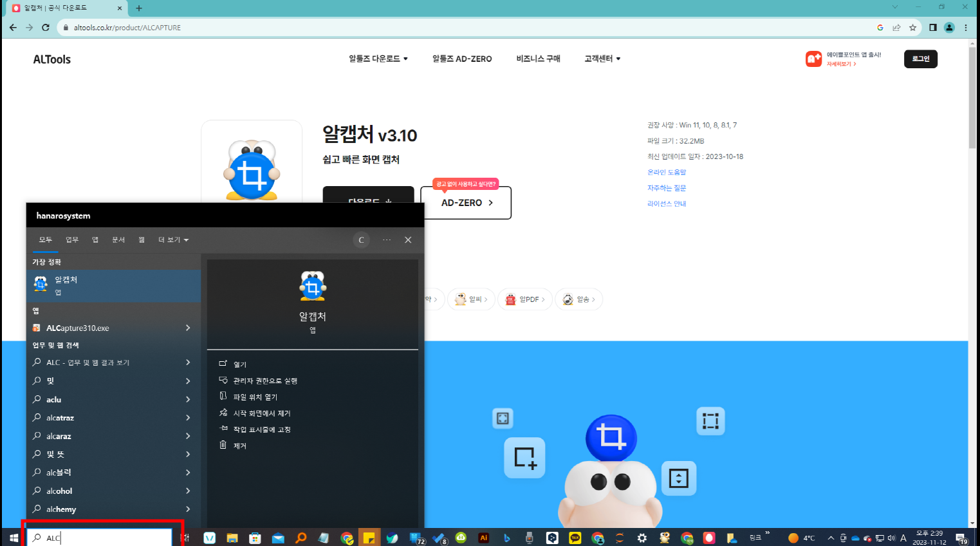Viewport: 980px width, 546px height.
Task: Bookmark this page with the star icon
Action: [x=912, y=28]
